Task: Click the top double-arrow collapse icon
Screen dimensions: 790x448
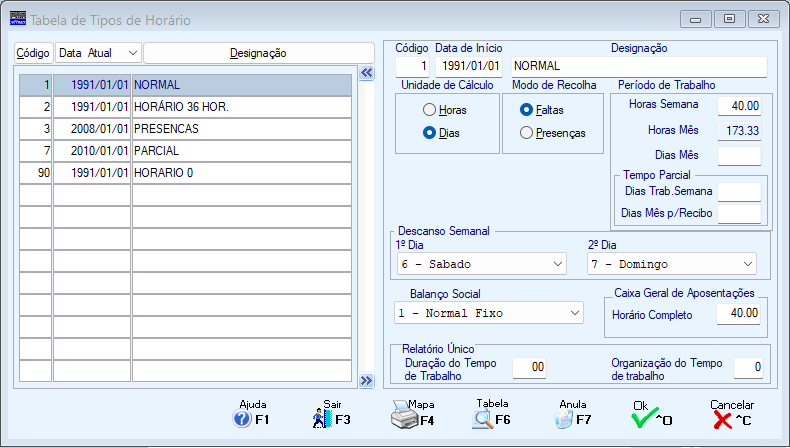Action: tap(365, 73)
